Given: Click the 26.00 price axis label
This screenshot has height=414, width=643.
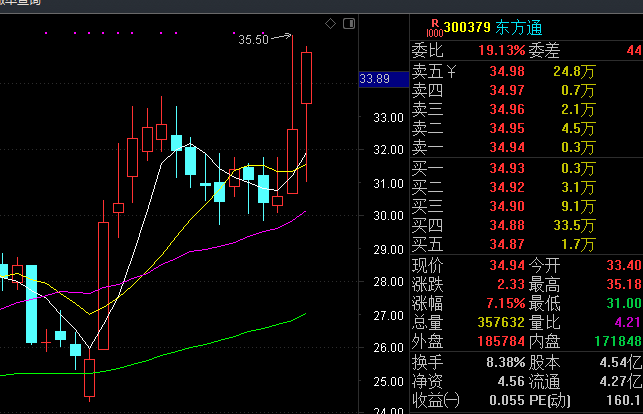Looking at the screenshot, I should [x=388, y=348].
